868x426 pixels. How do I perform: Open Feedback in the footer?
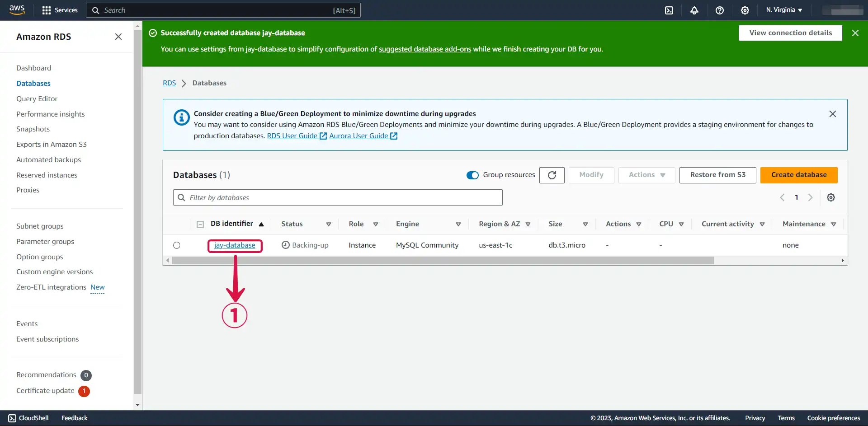pos(75,418)
